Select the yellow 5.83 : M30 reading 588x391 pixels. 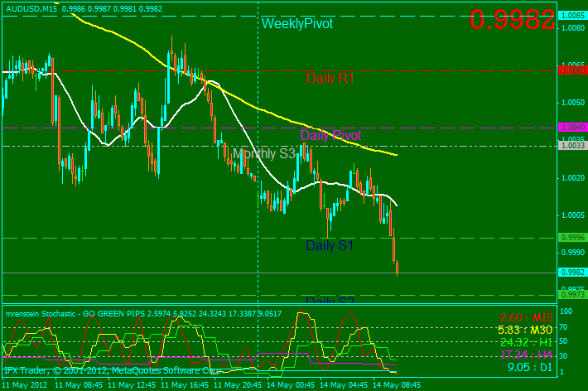point(525,330)
